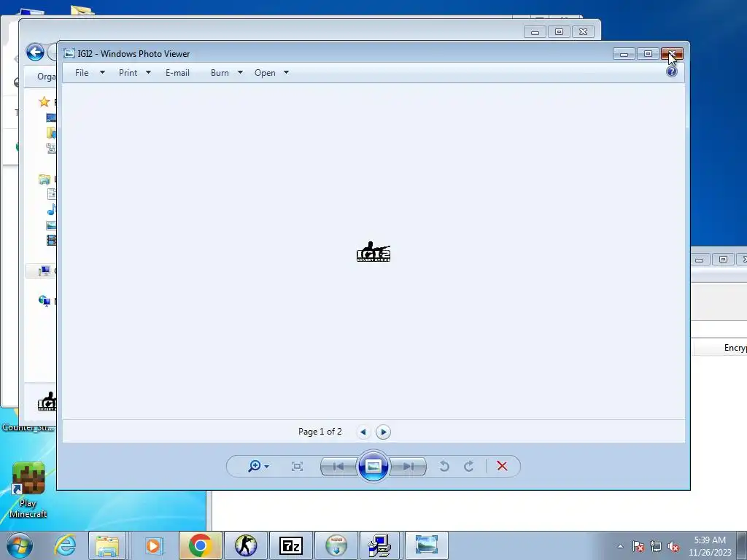Click muted volume tray icon

(x=673, y=546)
